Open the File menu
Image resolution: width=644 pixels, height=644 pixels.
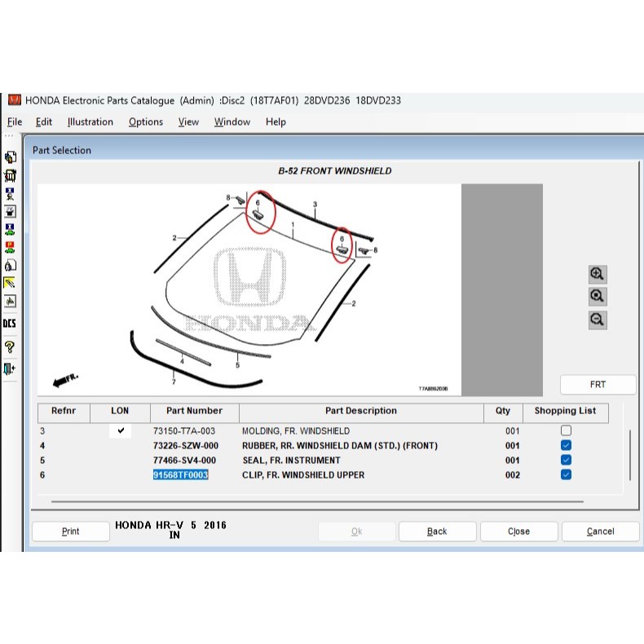click(15, 122)
